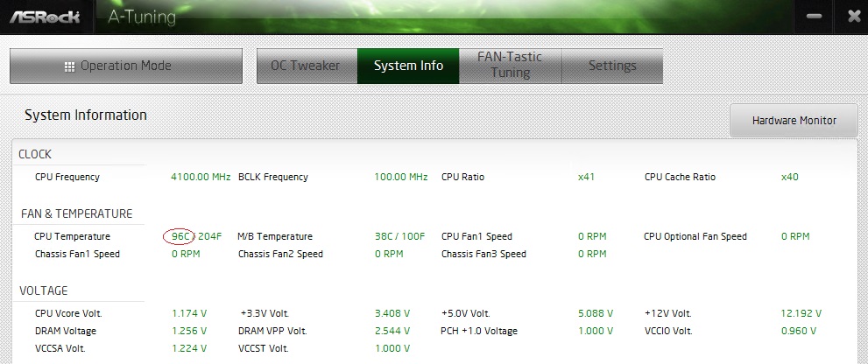Click the CPU Fan1 Speed label

point(476,236)
